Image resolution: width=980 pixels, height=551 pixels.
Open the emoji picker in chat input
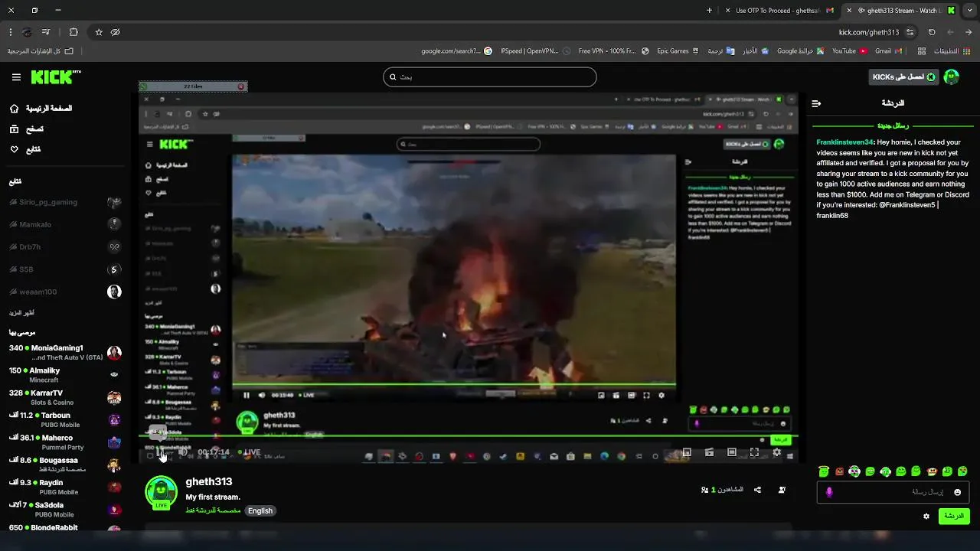pos(957,492)
